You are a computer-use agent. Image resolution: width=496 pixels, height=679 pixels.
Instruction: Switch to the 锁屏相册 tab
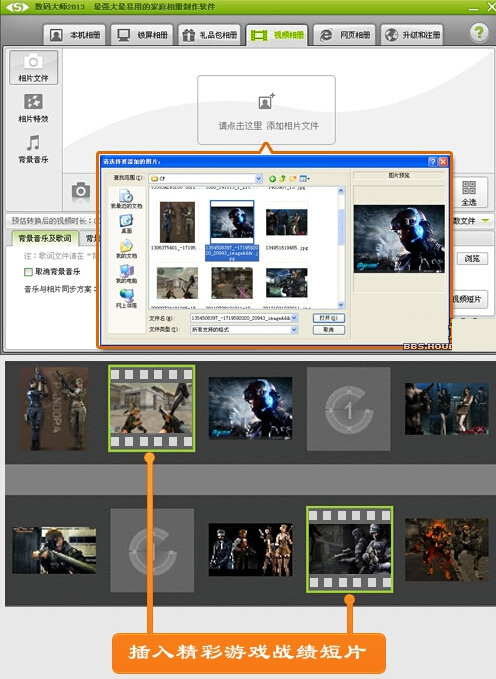[x=142, y=35]
